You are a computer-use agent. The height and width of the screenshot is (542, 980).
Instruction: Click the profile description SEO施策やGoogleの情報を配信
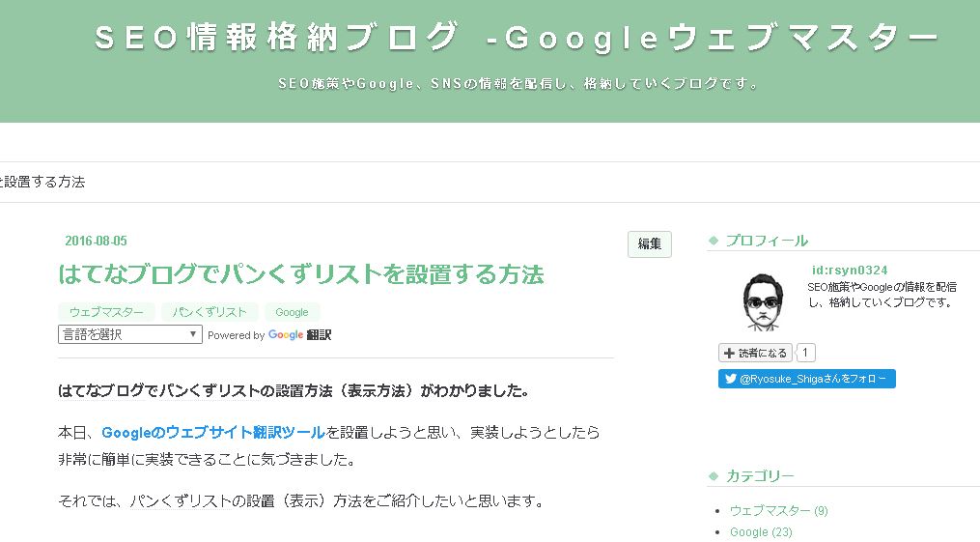(x=882, y=295)
